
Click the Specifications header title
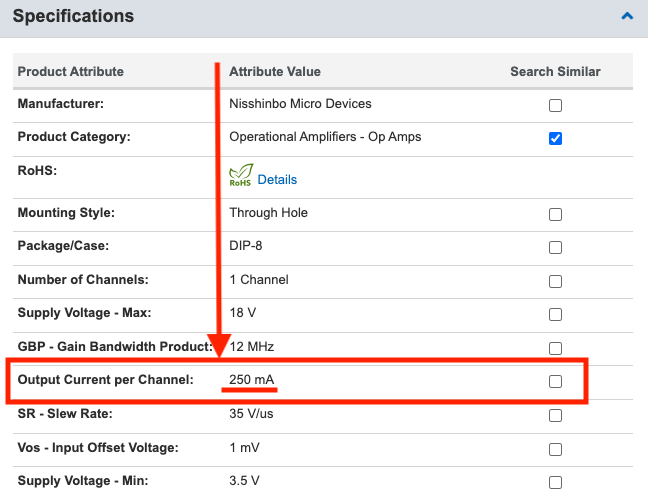(x=73, y=16)
